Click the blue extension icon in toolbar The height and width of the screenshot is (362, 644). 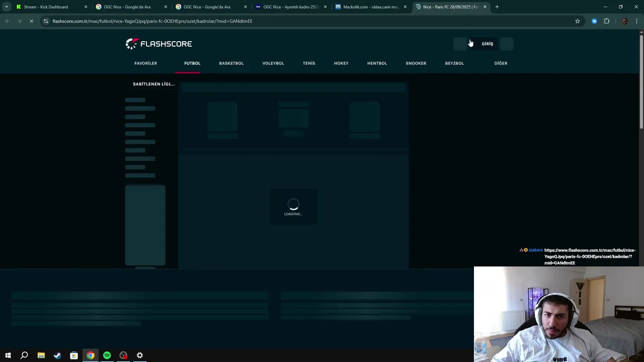[594, 21]
